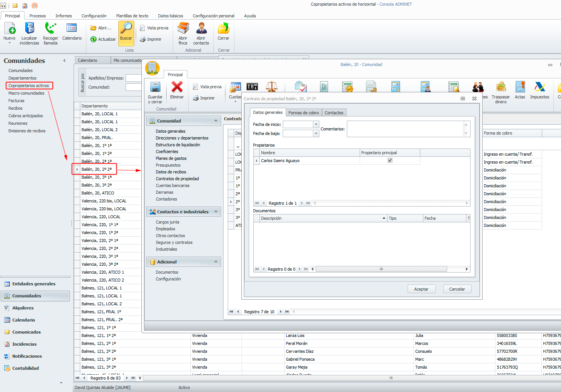Click the Cancelar button
Image resolution: width=561 pixels, height=392 pixels.
(457, 289)
